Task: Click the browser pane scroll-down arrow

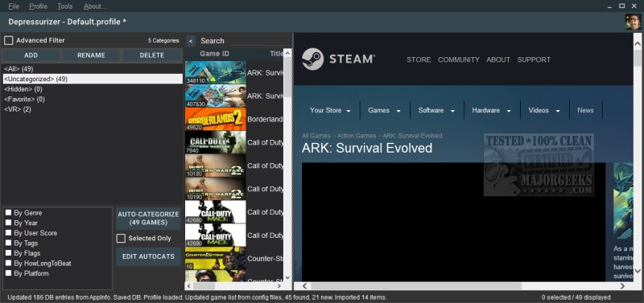Action: click(638, 271)
